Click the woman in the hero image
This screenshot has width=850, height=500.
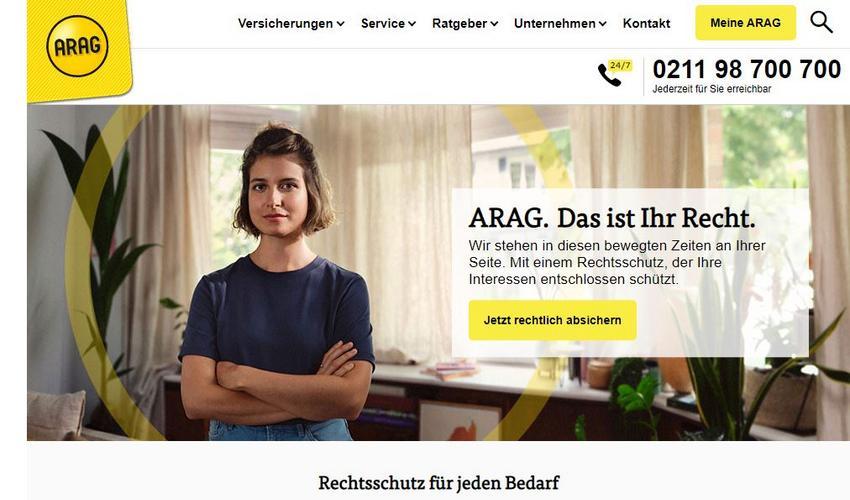pos(278,282)
